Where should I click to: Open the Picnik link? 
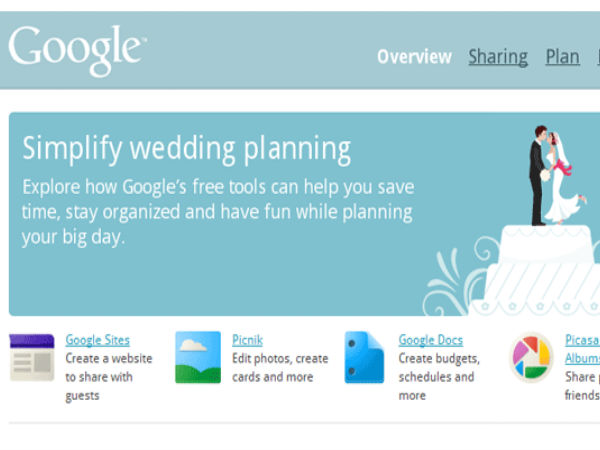pyautogui.click(x=247, y=340)
